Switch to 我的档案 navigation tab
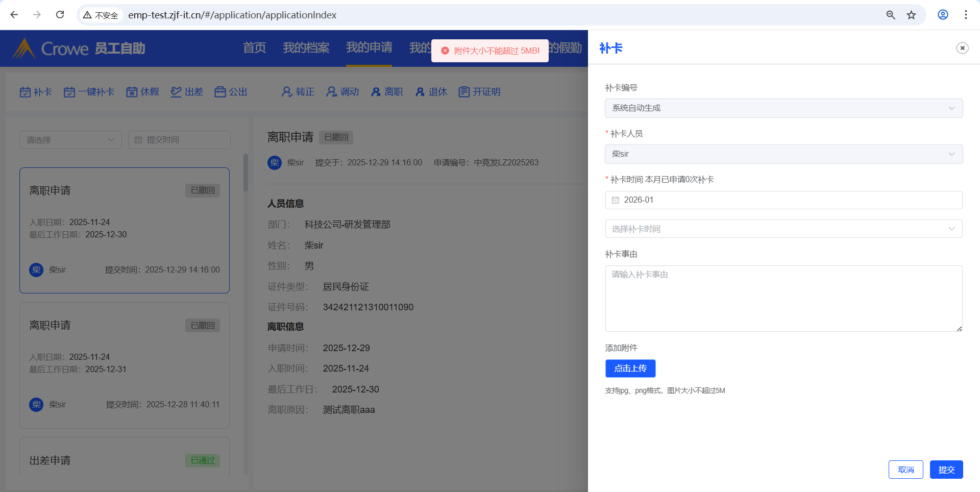Screen dimensions: 980x492 coord(306,48)
